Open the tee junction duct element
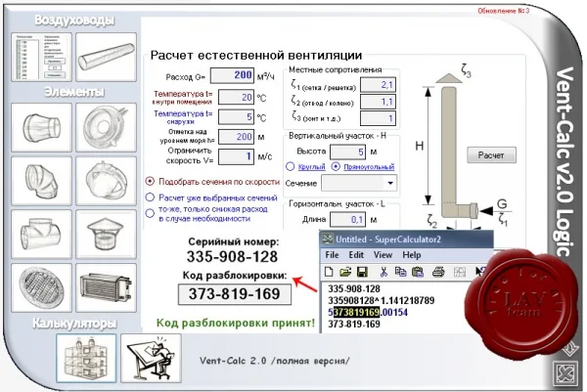This screenshot has width=587, height=392. click(x=41, y=235)
